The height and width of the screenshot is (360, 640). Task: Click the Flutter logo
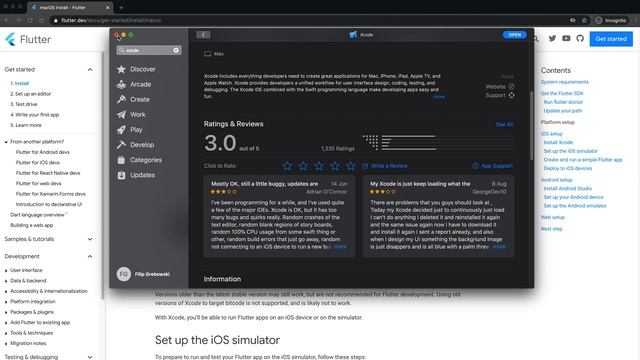[28, 39]
